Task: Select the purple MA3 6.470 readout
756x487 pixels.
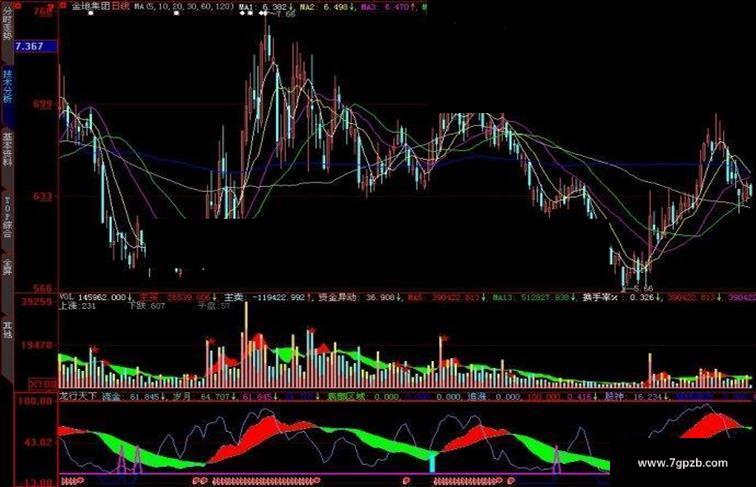Action: [x=389, y=7]
